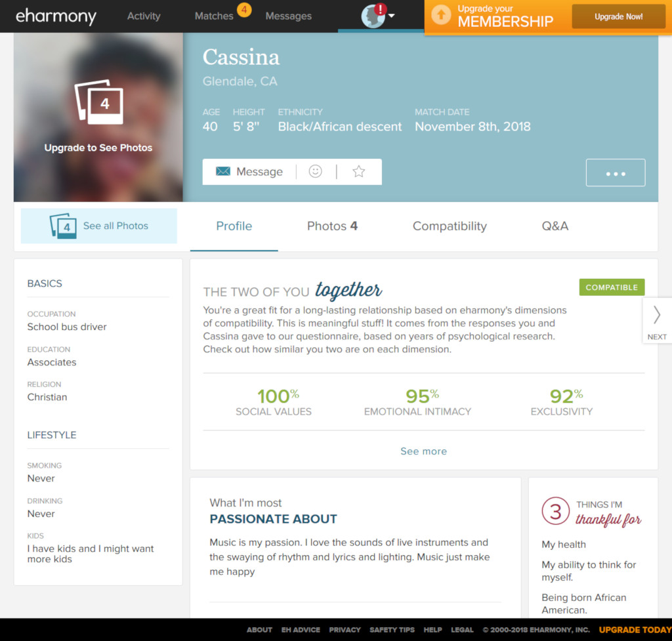Click the envelope Message icon
This screenshot has height=641, width=672.
tap(223, 172)
